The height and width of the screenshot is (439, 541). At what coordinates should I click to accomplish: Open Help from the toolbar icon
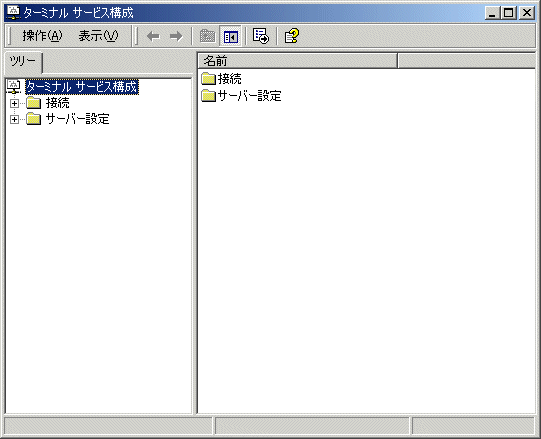tap(292, 36)
